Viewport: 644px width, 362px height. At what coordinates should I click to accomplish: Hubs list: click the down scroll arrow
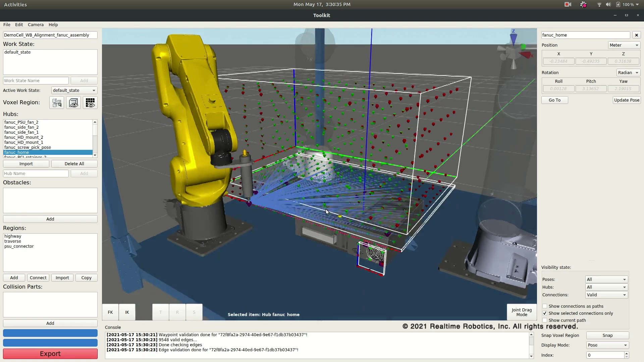95,155
